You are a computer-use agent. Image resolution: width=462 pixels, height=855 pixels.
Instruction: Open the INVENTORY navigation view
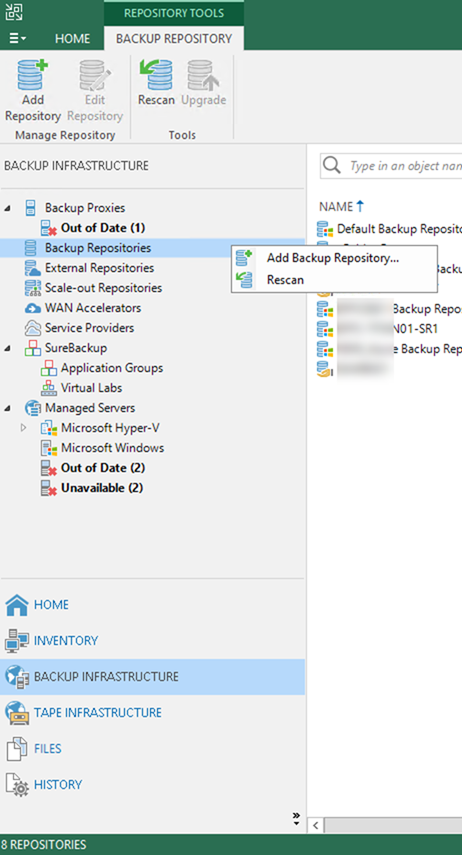pos(66,641)
